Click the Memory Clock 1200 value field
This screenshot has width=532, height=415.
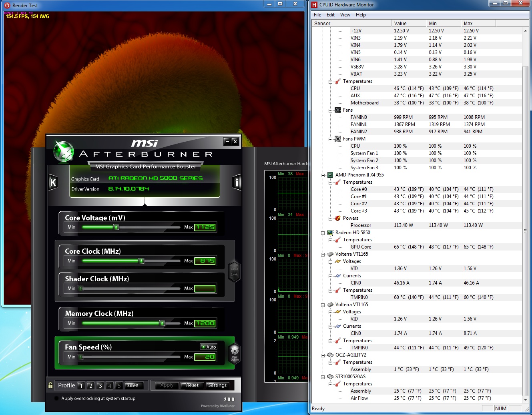coord(205,323)
